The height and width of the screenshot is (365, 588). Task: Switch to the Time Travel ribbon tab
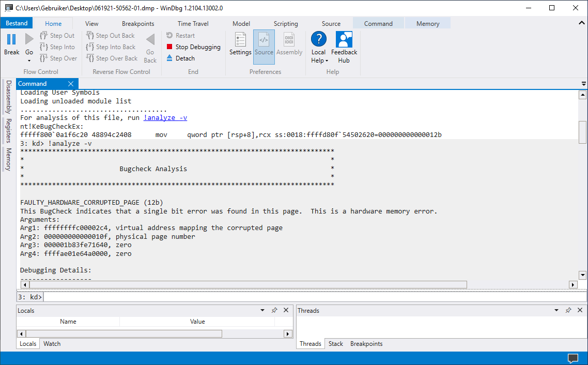[193, 23]
